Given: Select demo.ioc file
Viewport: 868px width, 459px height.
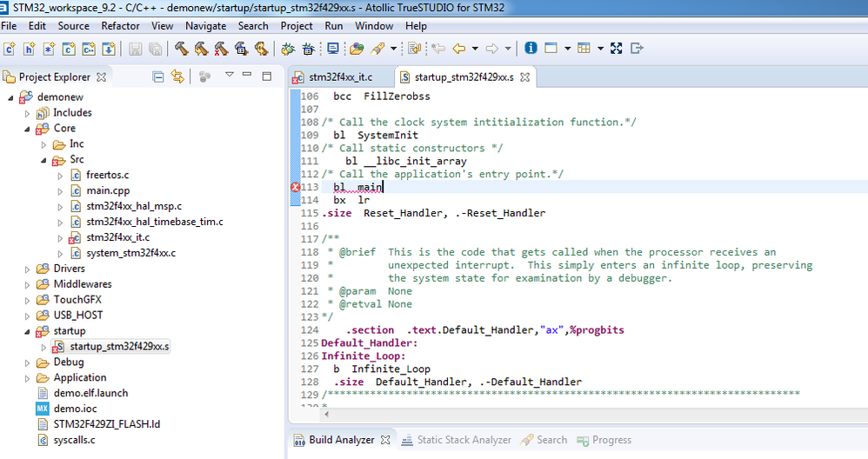Looking at the screenshot, I should 76,409.
